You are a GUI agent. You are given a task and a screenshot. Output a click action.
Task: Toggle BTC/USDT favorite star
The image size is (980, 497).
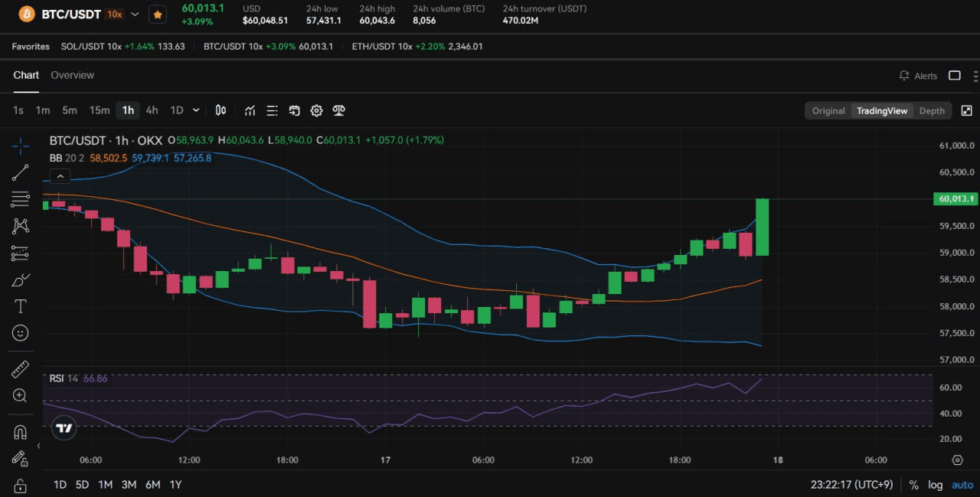coord(157,14)
